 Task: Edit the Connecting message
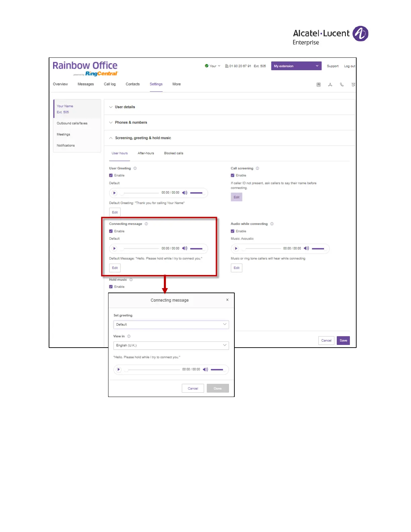pos(115,268)
